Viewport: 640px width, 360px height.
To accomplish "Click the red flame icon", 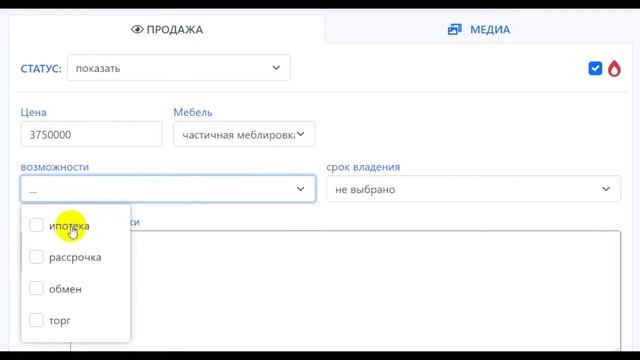I will (x=614, y=68).
